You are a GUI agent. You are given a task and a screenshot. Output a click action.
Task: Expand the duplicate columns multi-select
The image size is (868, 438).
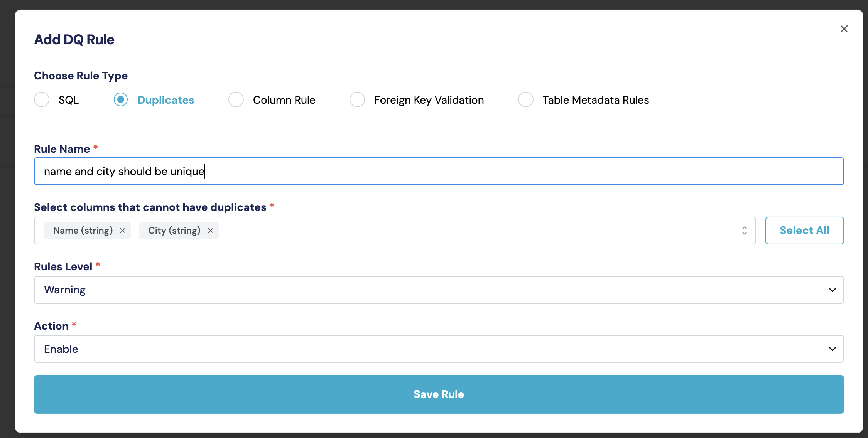tap(463, 231)
